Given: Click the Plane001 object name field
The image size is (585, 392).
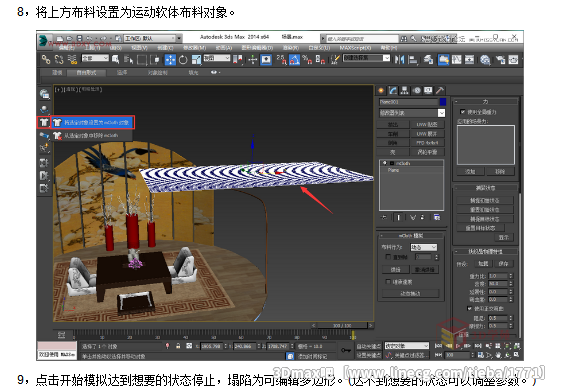Looking at the screenshot, I should pos(408,102).
